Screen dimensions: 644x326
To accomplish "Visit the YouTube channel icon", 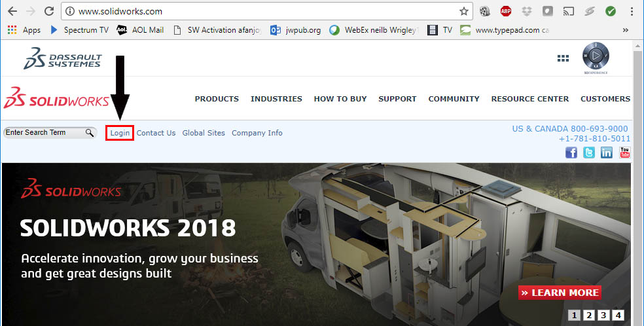I will click(x=625, y=153).
